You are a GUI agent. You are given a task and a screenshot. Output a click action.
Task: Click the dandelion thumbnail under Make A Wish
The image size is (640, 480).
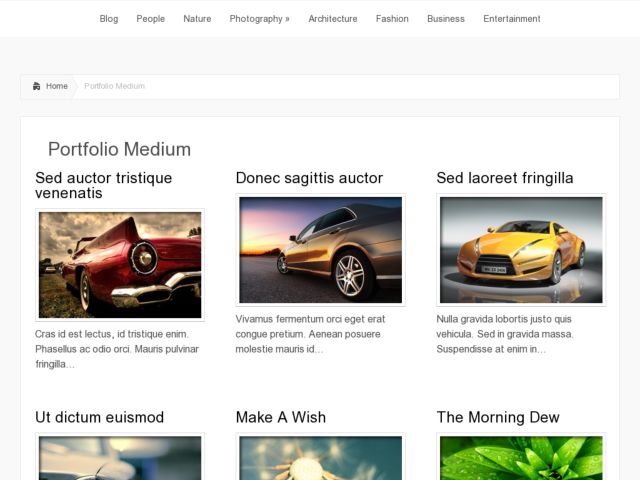pyautogui.click(x=320, y=457)
